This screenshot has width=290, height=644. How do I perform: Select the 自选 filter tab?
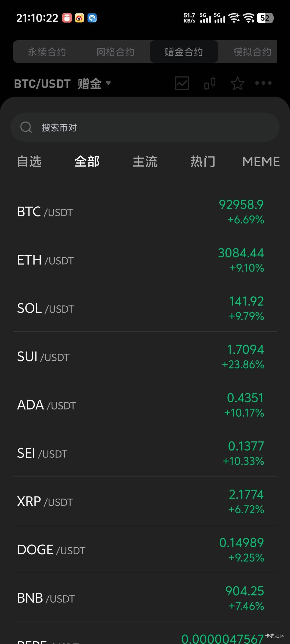pyautogui.click(x=29, y=162)
